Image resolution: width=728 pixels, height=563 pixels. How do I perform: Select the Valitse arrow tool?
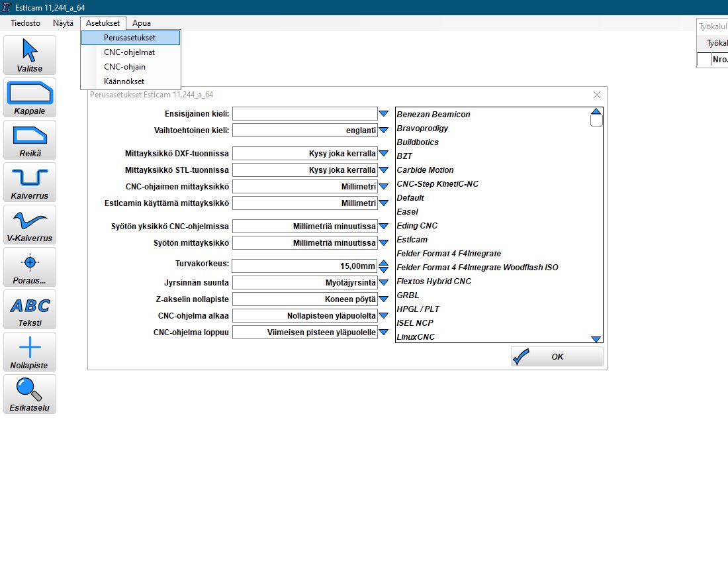click(x=30, y=55)
